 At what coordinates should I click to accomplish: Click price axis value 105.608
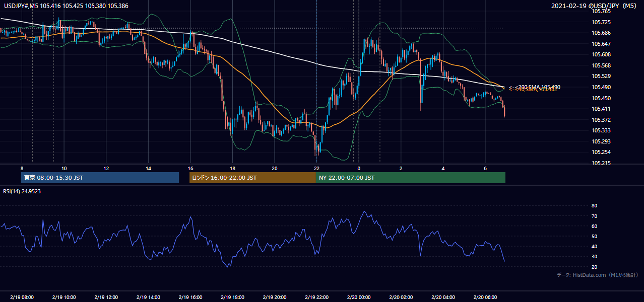tap(602, 54)
